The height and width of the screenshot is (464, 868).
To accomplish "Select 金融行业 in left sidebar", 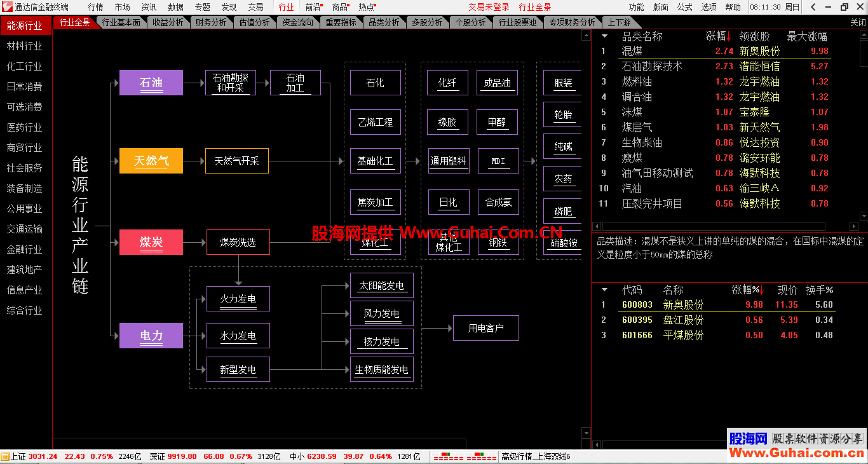I will tap(25, 249).
